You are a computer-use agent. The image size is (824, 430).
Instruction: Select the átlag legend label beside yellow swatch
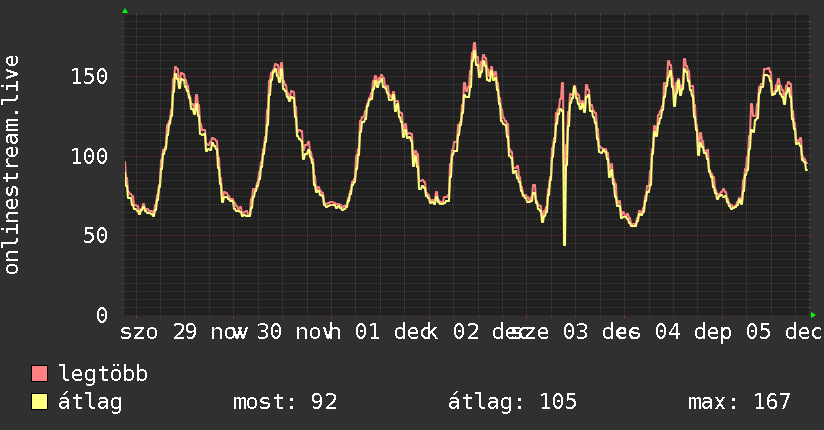pos(90,402)
